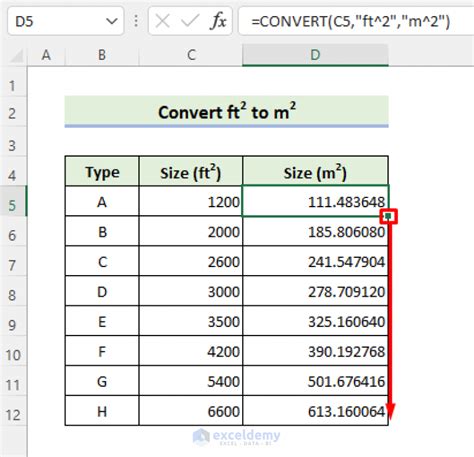Expand the Name Box dropdown arrow
474x457 pixels.
pyautogui.click(x=112, y=22)
